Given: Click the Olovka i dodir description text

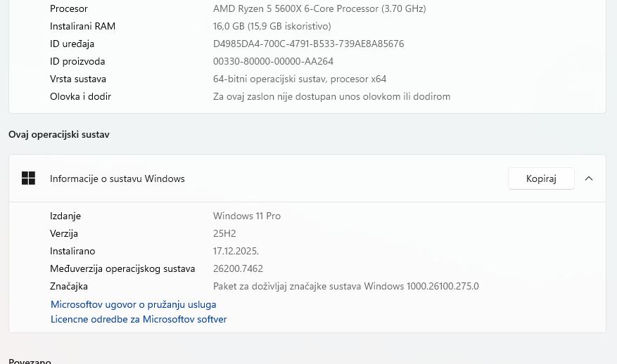Looking at the screenshot, I should [331, 96].
